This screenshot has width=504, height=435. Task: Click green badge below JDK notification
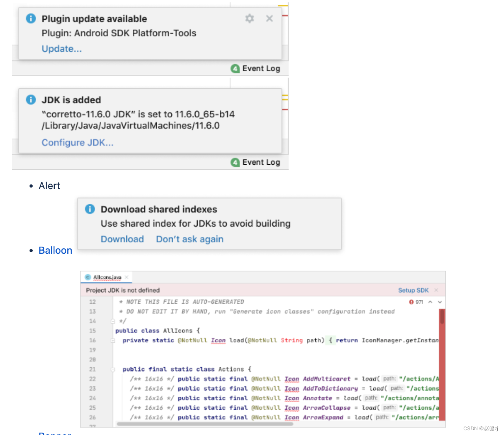point(235,162)
